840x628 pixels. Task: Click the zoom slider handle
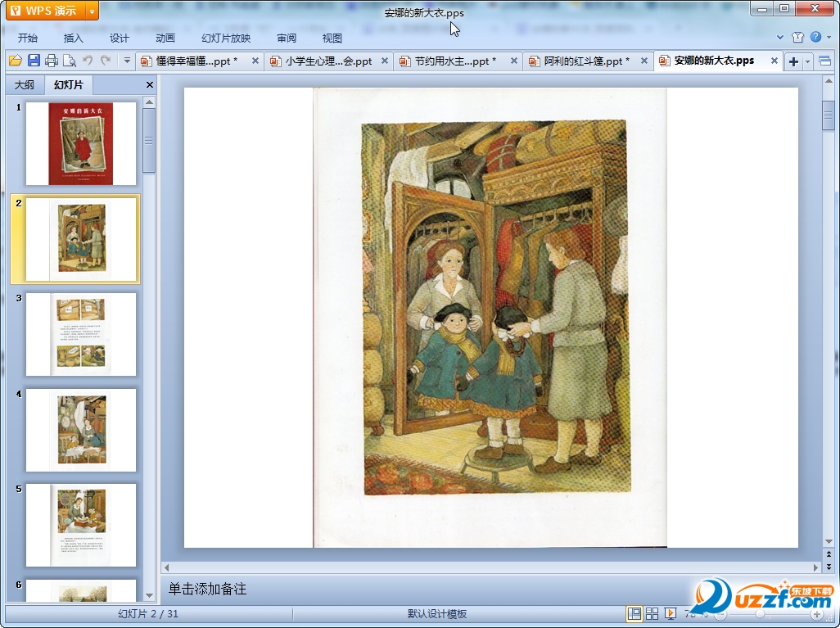[x=760, y=614]
